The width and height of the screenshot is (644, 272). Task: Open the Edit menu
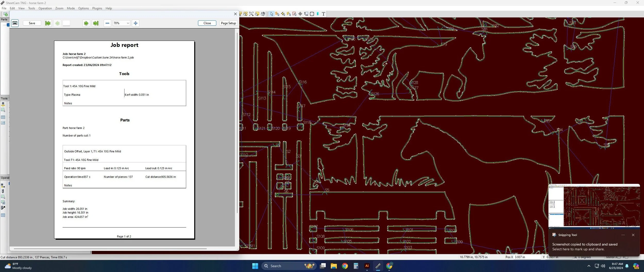[12, 8]
